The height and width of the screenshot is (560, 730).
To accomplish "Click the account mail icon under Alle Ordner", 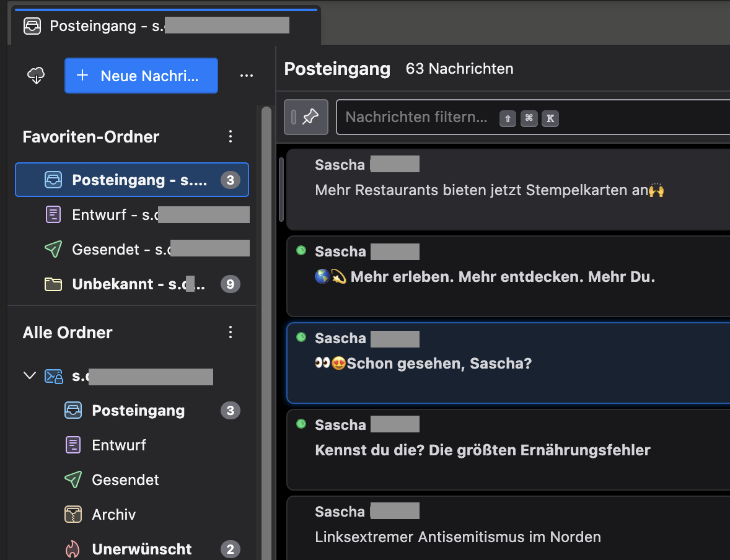I will coord(53,376).
